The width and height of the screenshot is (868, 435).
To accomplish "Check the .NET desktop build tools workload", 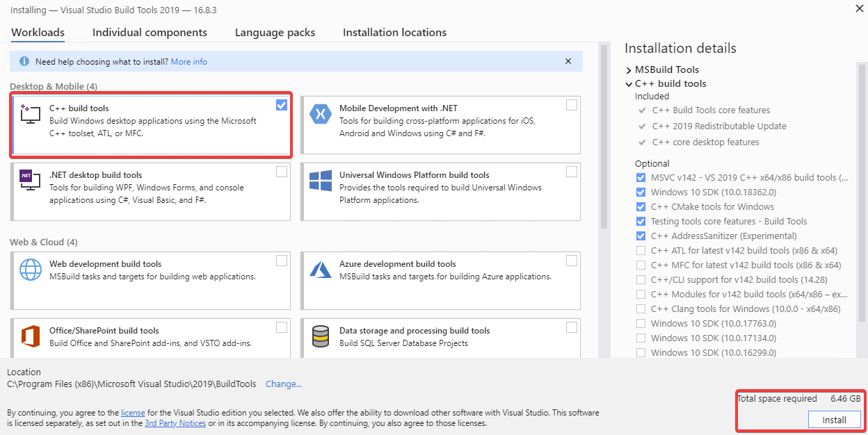I will [281, 172].
